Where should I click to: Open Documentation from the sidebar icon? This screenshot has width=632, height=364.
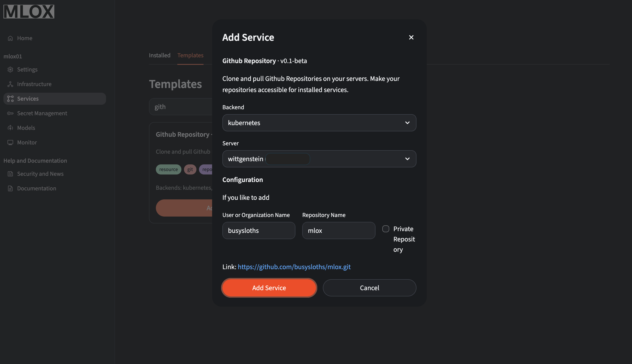pyautogui.click(x=10, y=188)
